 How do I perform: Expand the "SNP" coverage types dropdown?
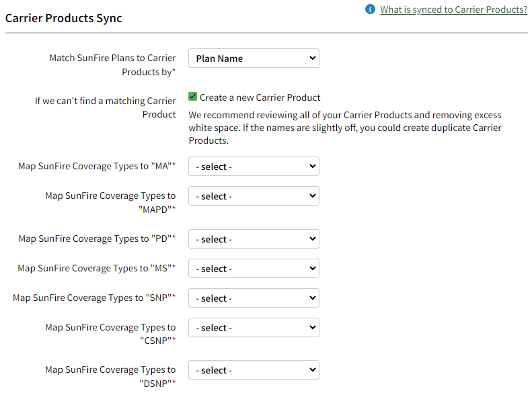coord(254,298)
